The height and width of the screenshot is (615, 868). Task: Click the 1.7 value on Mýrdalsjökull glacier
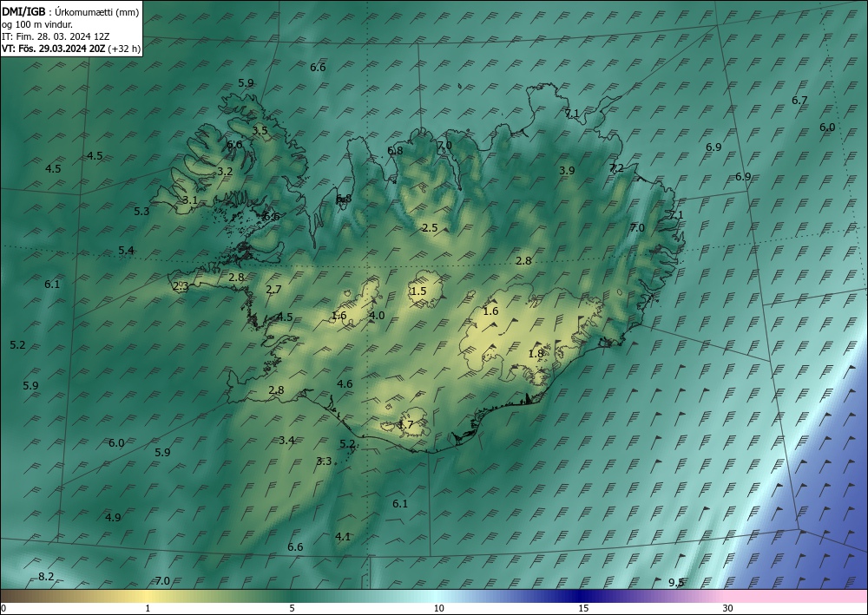[x=405, y=425]
